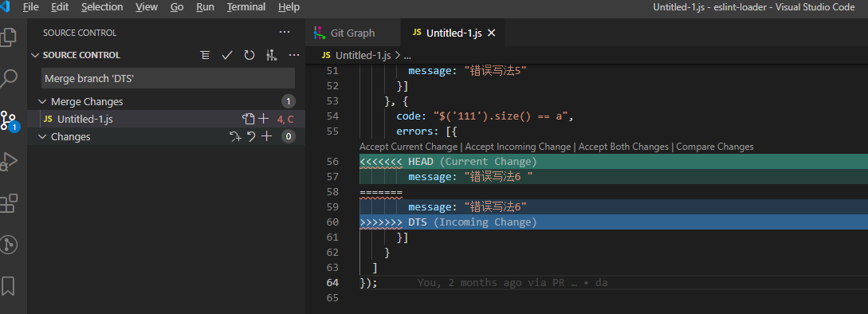This screenshot has height=314, width=868.
Task: Stage Untitled-1.js with plus icon
Action: pos(264,119)
